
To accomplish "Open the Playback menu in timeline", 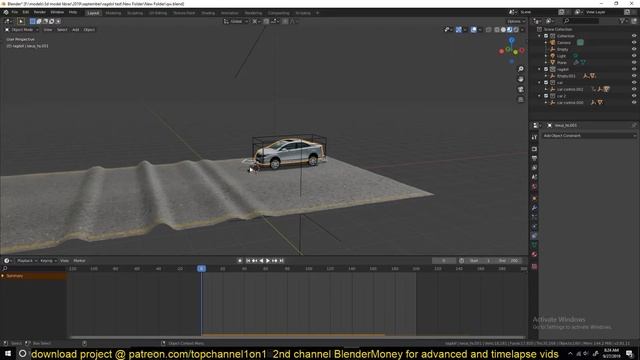I will coord(27,260).
